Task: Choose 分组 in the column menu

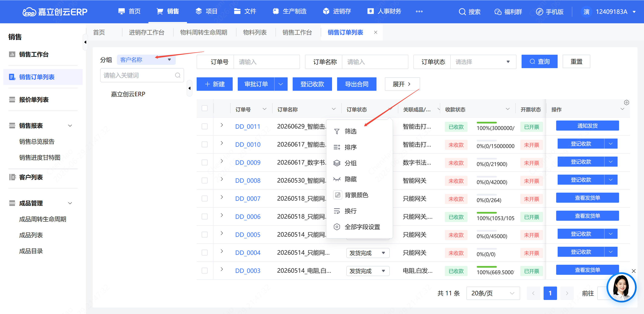Action: (x=359, y=163)
